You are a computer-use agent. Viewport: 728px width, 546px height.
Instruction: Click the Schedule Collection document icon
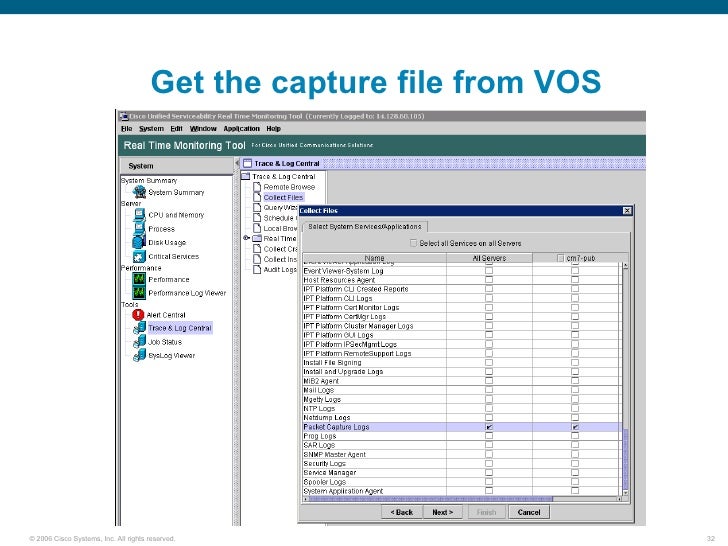257,218
